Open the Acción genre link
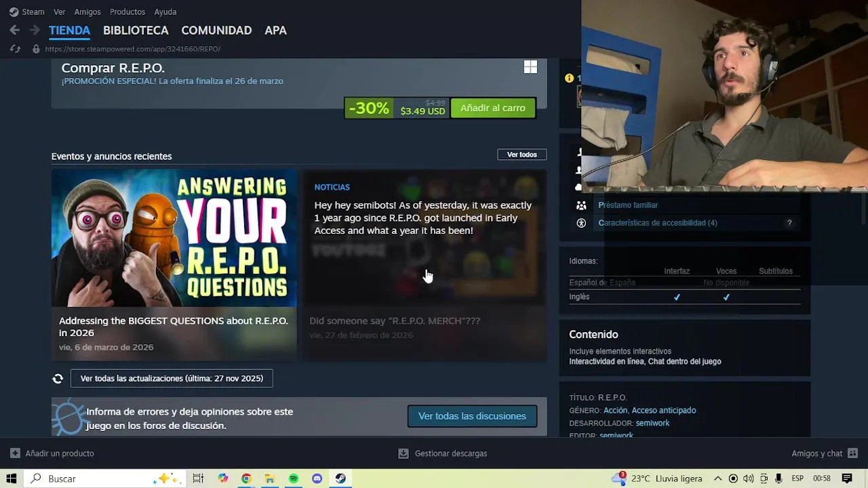The width and height of the screenshot is (868, 488). click(x=615, y=411)
